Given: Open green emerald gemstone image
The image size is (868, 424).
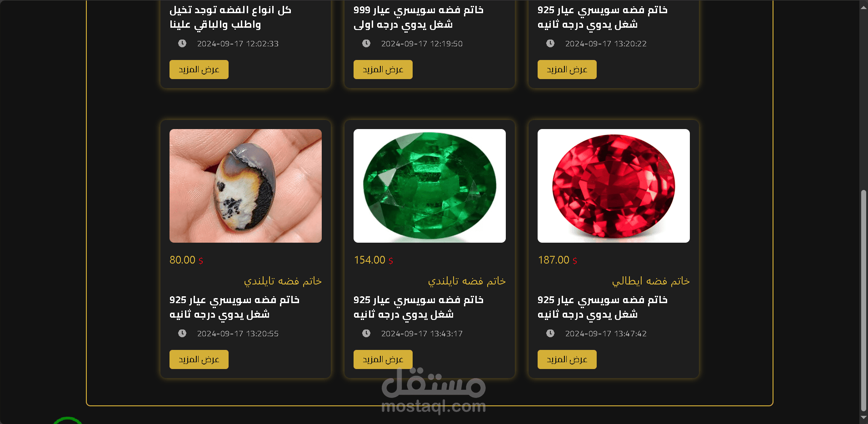Looking at the screenshot, I should [429, 186].
